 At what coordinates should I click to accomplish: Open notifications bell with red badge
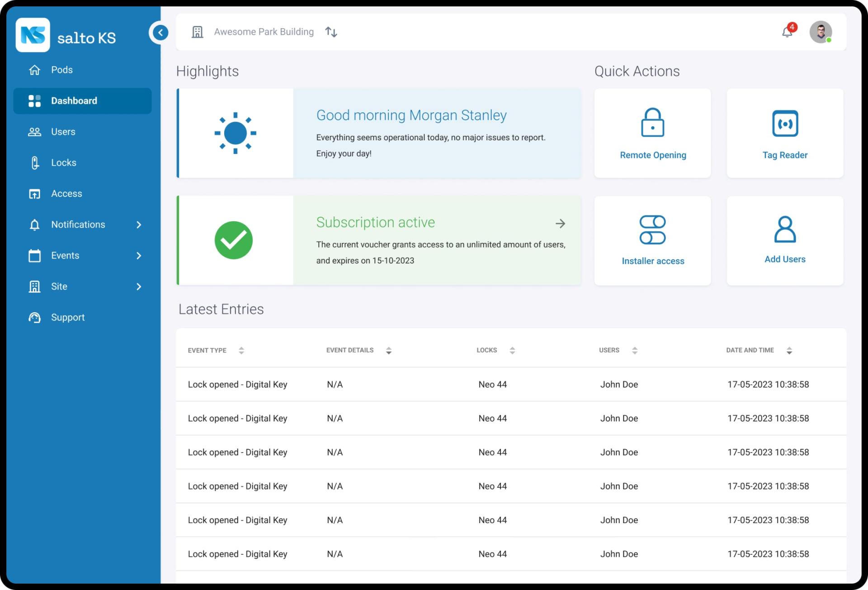point(788,32)
